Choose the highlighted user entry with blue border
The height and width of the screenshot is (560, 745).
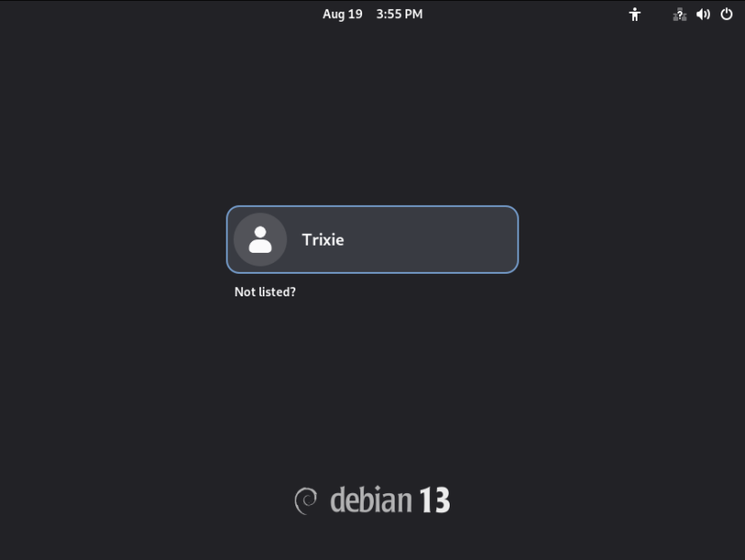pyautogui.click(x=372, y=239)
